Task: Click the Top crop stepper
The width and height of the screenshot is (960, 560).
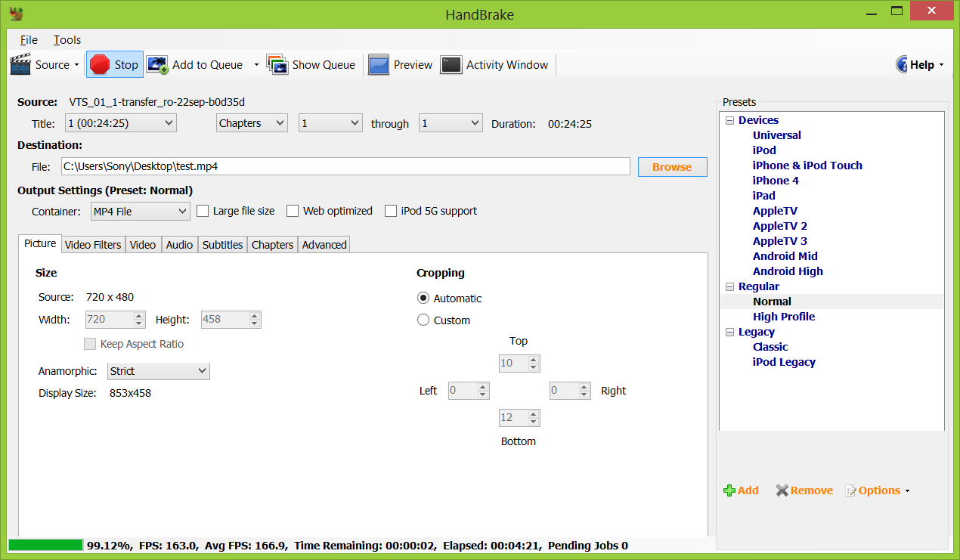Action: point(519,364)
